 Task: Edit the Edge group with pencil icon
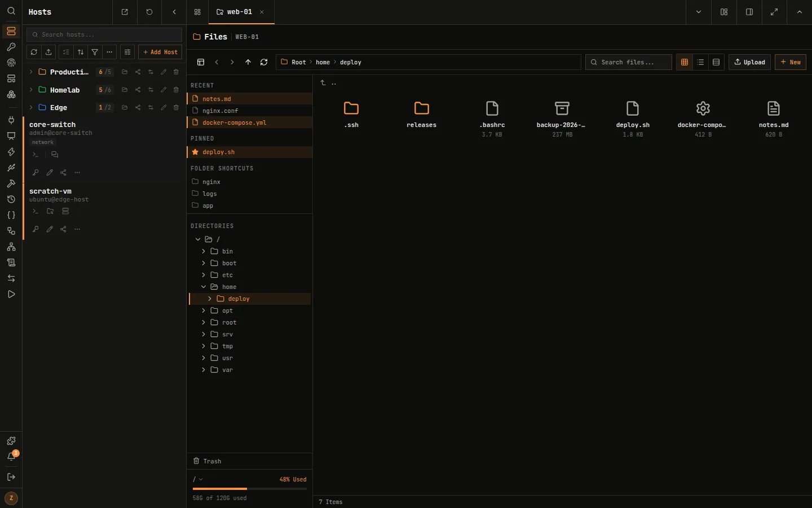[164, 107]
